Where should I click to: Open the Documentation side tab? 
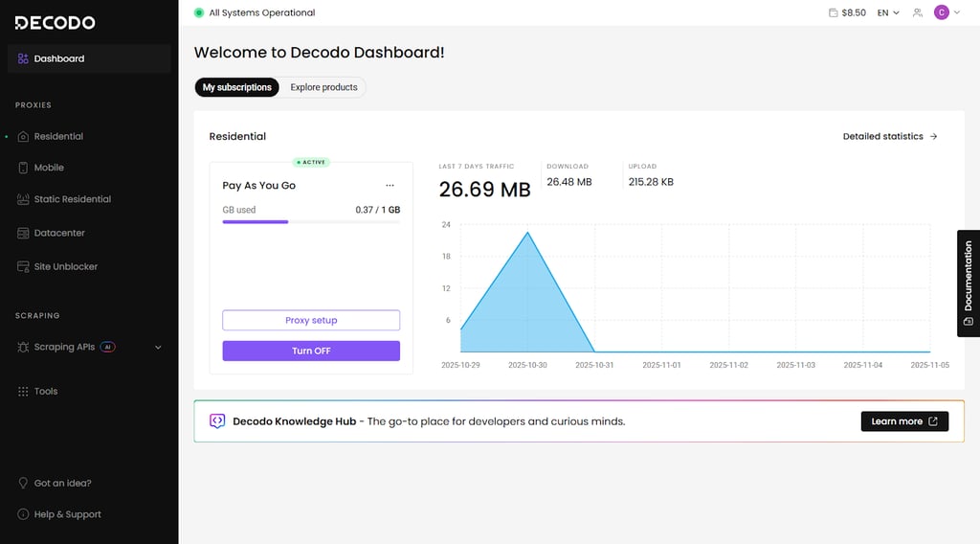click(969, 283)
